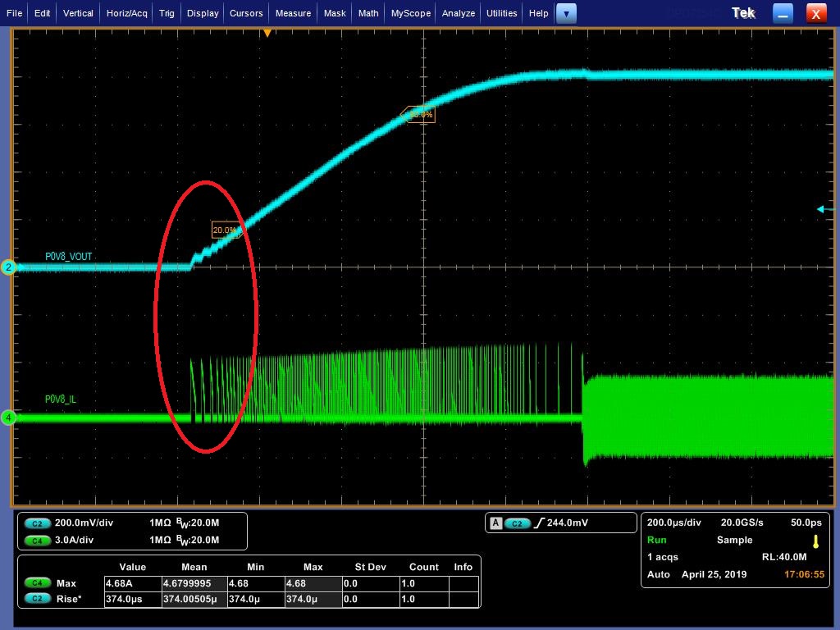
Task: Click the Sample acquisition mode label
Action: 734,540
